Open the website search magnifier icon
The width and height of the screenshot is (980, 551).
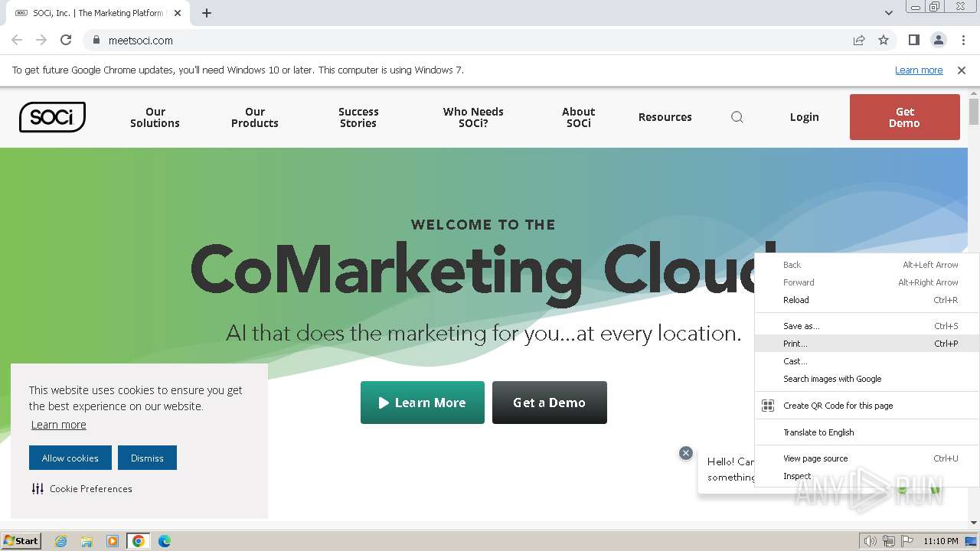coord(737,117)
